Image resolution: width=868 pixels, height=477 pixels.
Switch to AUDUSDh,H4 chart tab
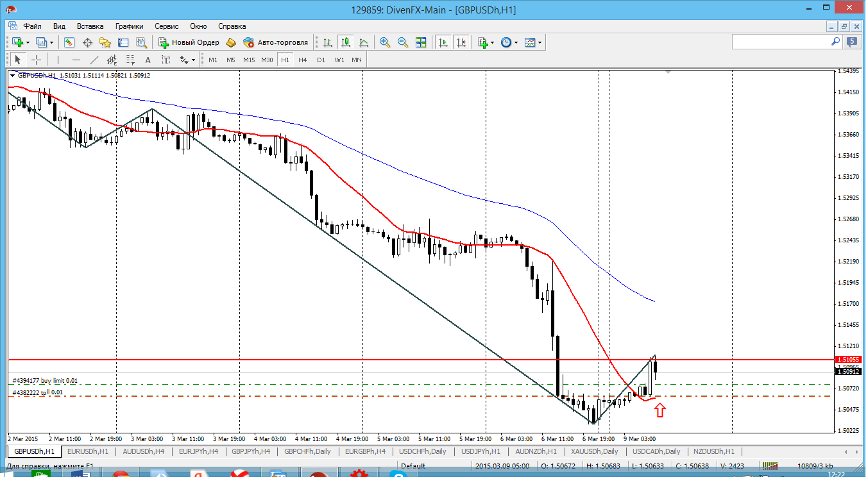pyautogui.click(x=144, y=451)
